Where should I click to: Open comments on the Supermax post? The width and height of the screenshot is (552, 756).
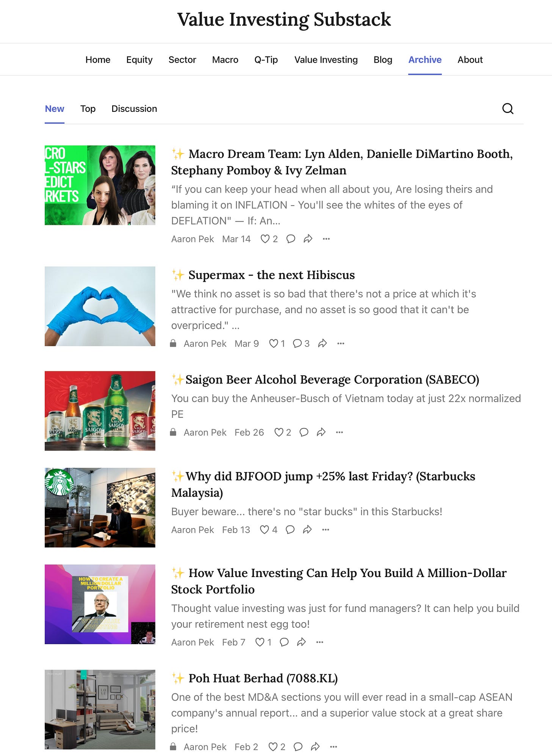(x=301, y=343)
